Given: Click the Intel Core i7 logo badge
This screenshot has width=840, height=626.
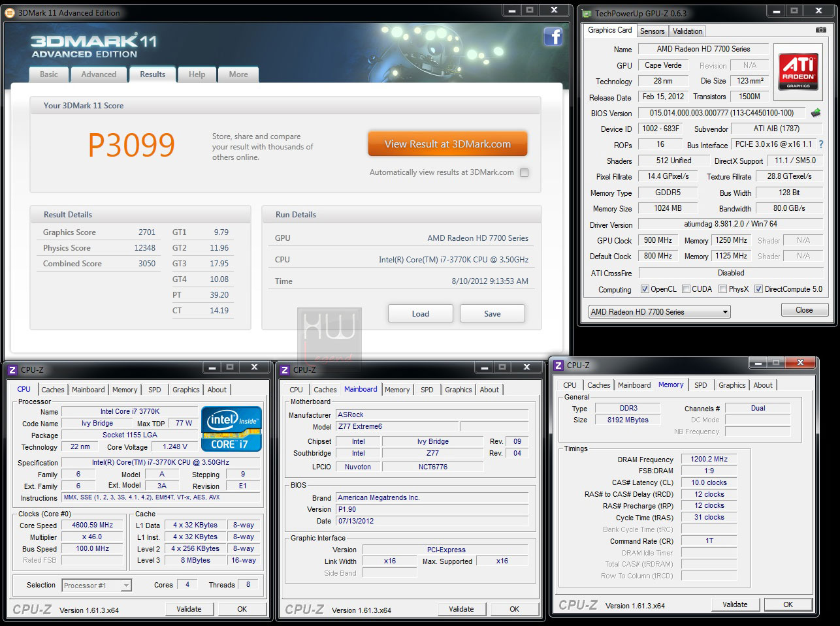Looking at the screenshot, I should [231, 429].
